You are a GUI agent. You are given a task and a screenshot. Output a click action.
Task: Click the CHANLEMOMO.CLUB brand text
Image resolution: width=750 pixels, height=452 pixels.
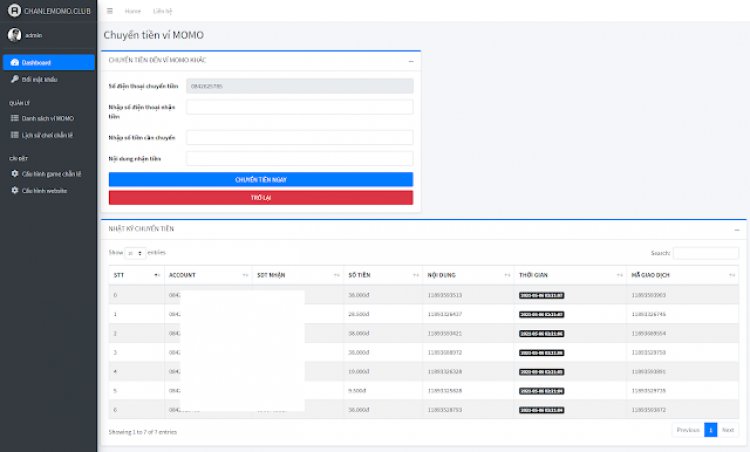click(x=57, y=11)
